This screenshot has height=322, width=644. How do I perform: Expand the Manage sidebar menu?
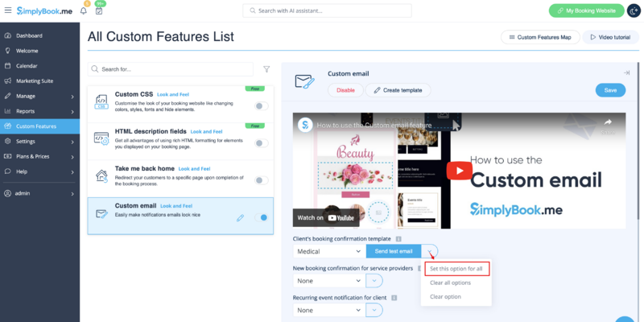point(39,96)
